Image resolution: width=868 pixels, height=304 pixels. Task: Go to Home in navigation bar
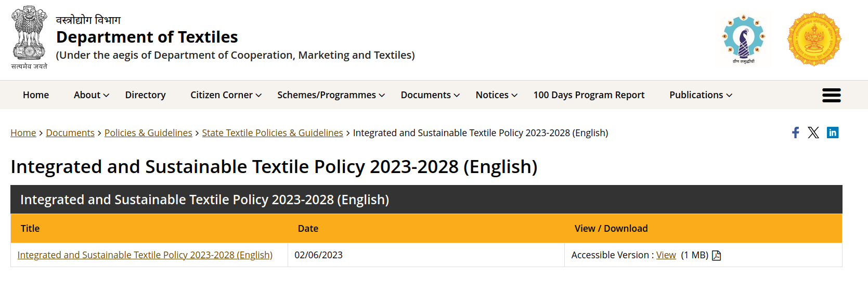coord(36,95)
